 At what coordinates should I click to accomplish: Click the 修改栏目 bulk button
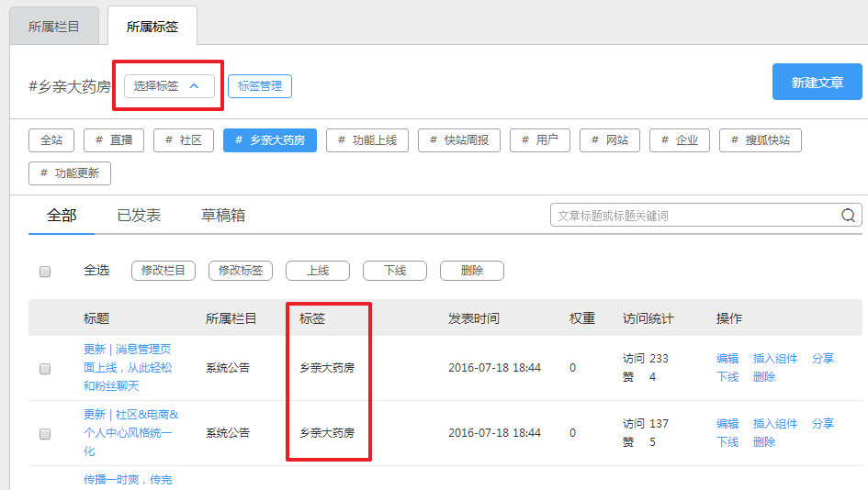(x=163, y=271)
